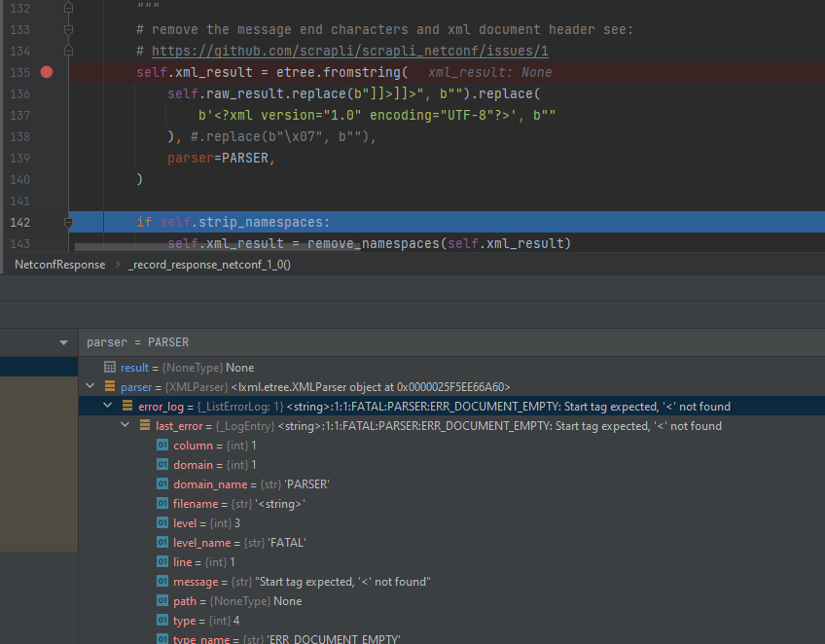825x644 pixels.
Task: Click the 01 icon beside type_name variable
Action: tap(161, 638)
